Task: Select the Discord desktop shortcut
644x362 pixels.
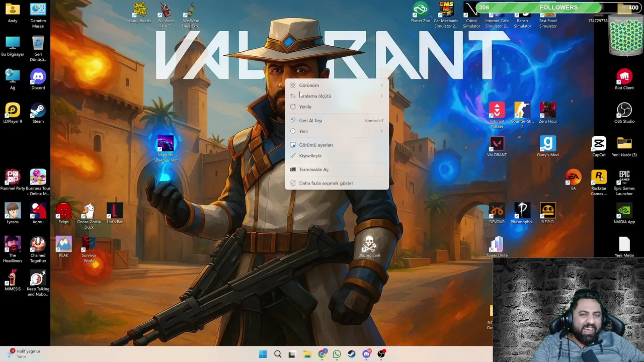Action: point(38,79)
